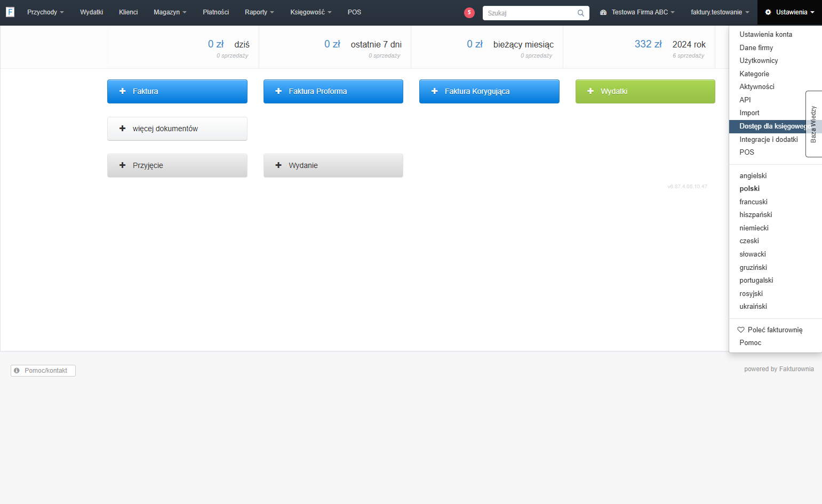822x504 pixels.
Task: Click the heart icon next to Poleć fakturownię
Action: click(x=741, y=330)
